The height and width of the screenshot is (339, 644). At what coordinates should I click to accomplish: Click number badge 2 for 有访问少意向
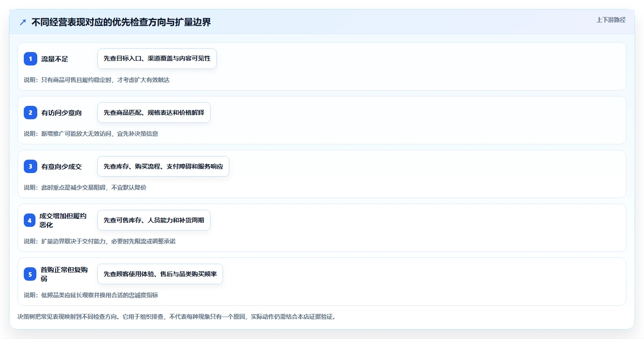pos(31,113)
